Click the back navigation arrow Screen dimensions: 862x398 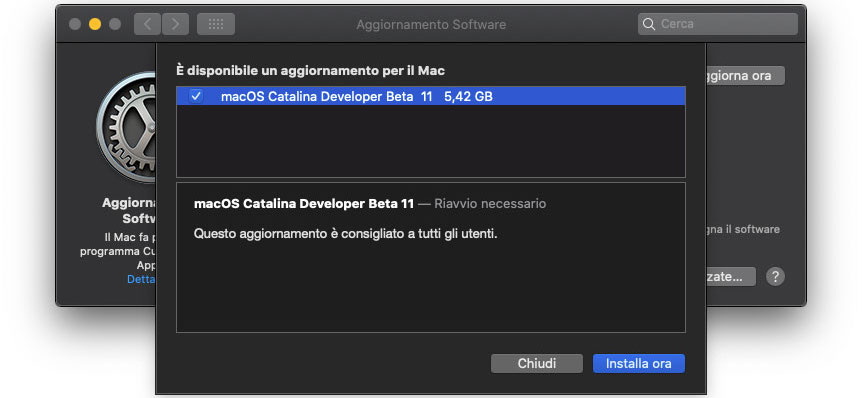(147, 24)
